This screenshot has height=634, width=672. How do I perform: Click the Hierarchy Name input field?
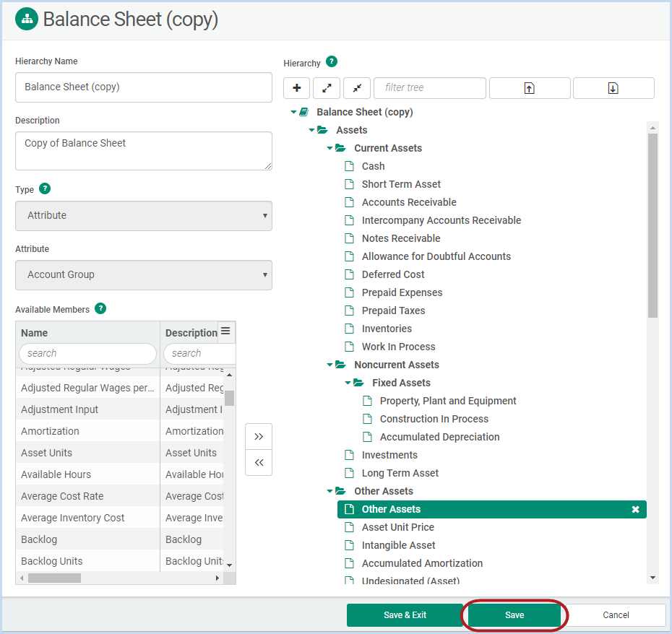[144, 87]
